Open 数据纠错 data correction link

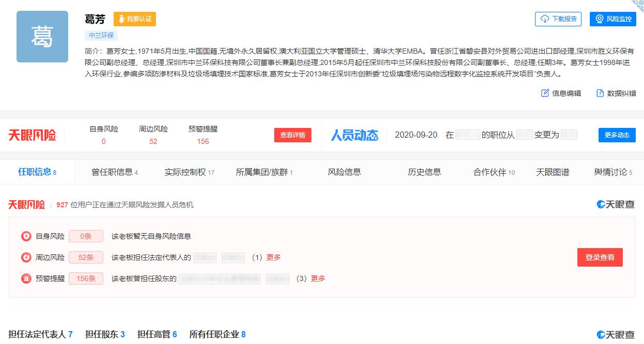616,93
